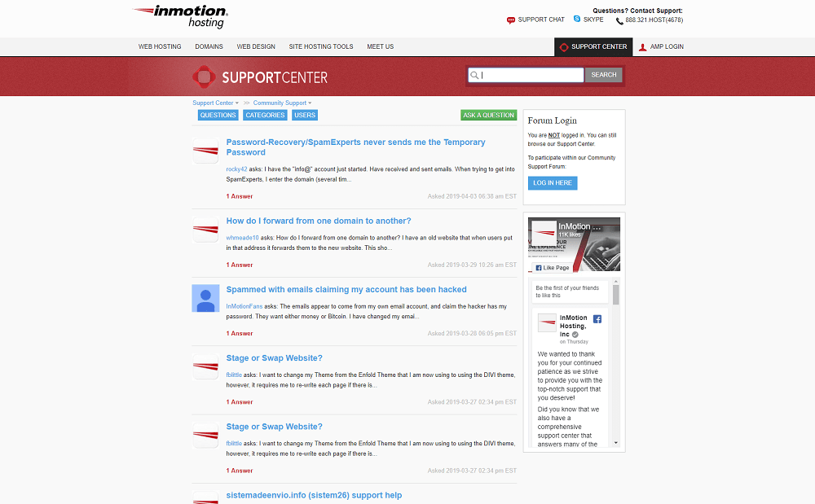The width and height of the screenshot is (815, 504).
Task: Click the Facebook feed scroll-up arrow
Action: click(616, 282)
